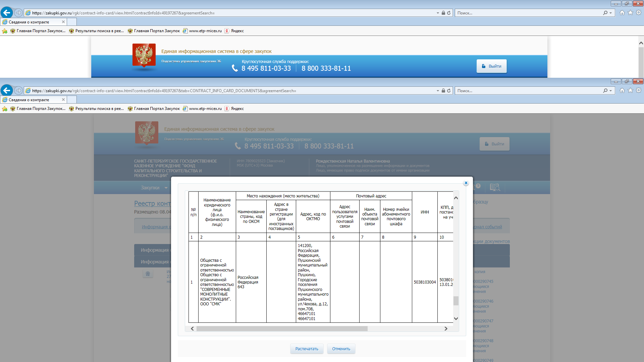Click the Распечатать button
This screenshot has width=644, height=362.
click(307, 349)
